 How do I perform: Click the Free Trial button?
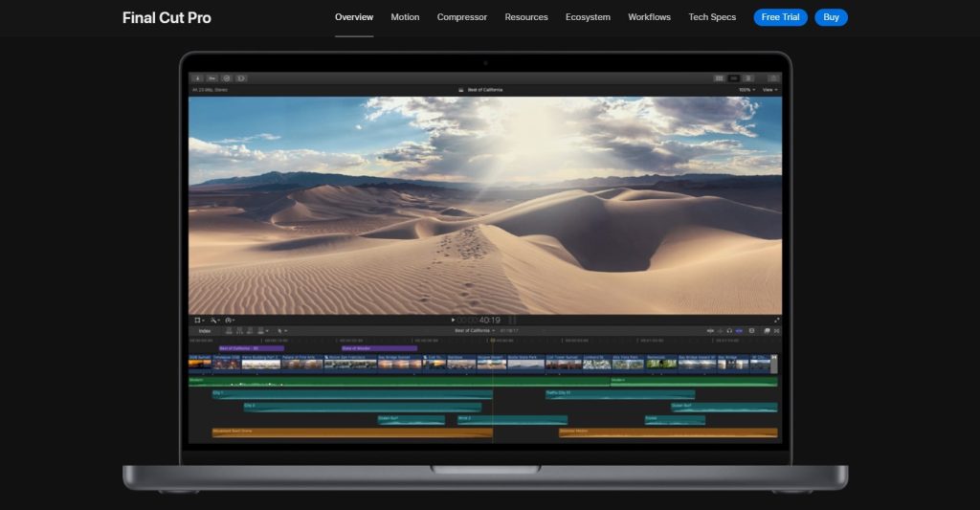click(x=780, y=17)
